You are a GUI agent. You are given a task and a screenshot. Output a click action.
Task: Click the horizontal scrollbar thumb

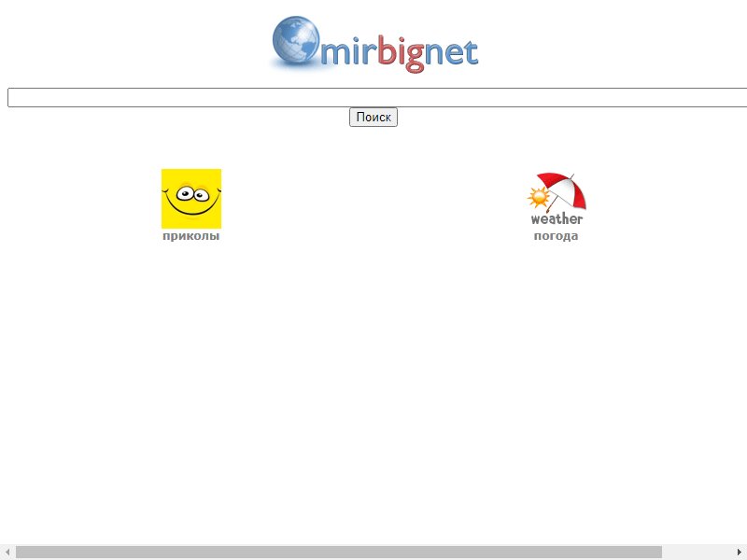pos(339,553)
